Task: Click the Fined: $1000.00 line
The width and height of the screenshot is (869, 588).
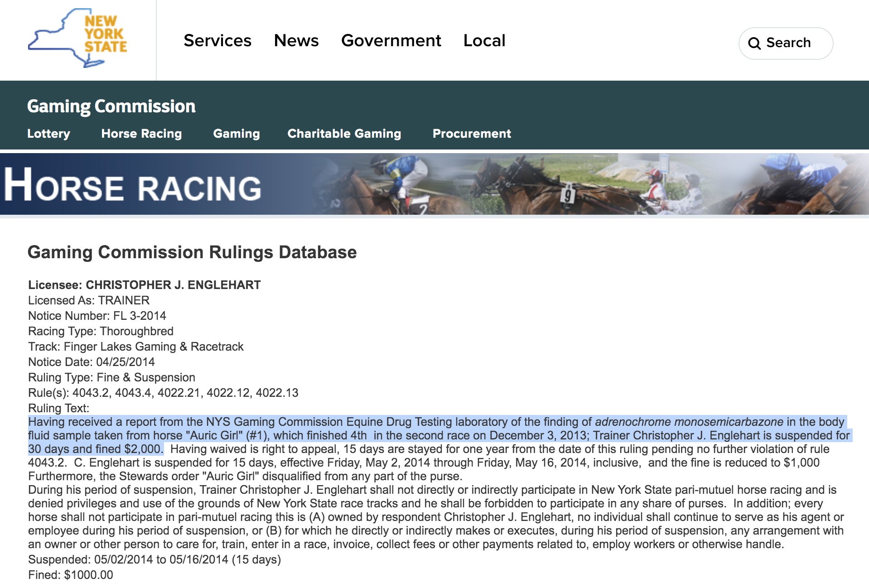Action: [71, 575]
